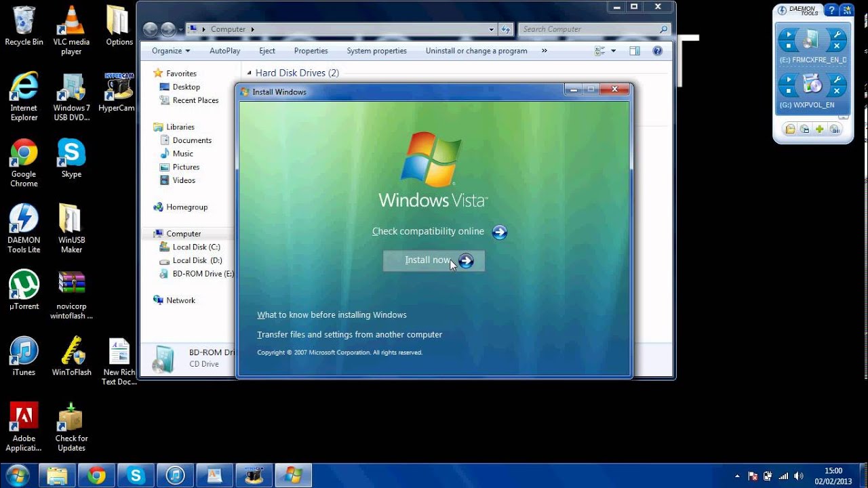Image resolution: width=868 pixels, height=488 pixels.
Task: Select Internet Explorer desktop icon
Action: pyautogui.click(x=24, y=98)
